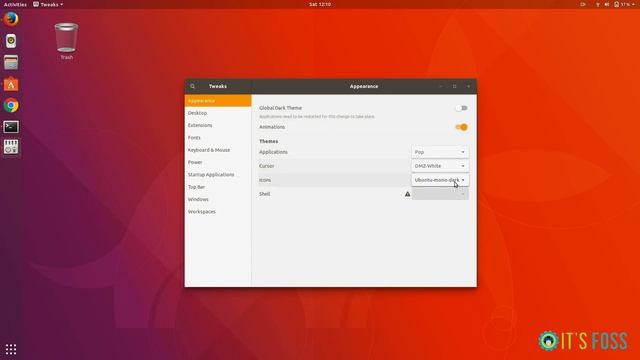Maximize the Tweaks window

[x=455, y=87]
